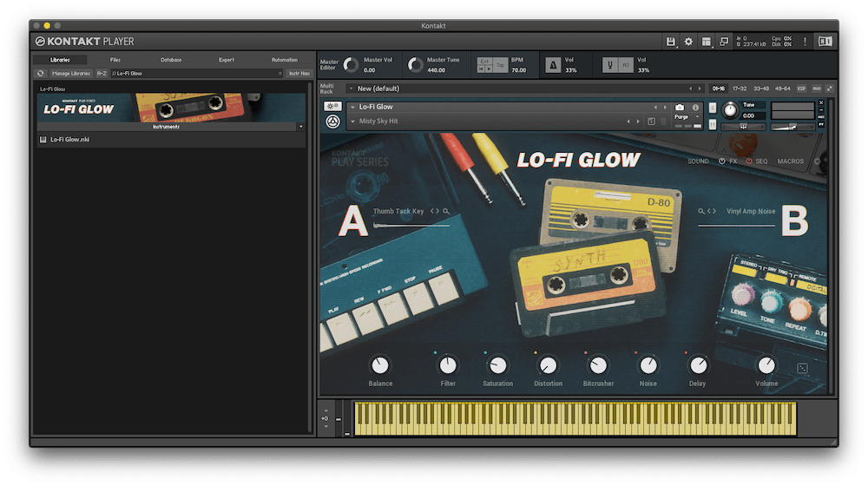
Task: Click the Lo-Fi Glow library banner
Action: pos(171,108)
